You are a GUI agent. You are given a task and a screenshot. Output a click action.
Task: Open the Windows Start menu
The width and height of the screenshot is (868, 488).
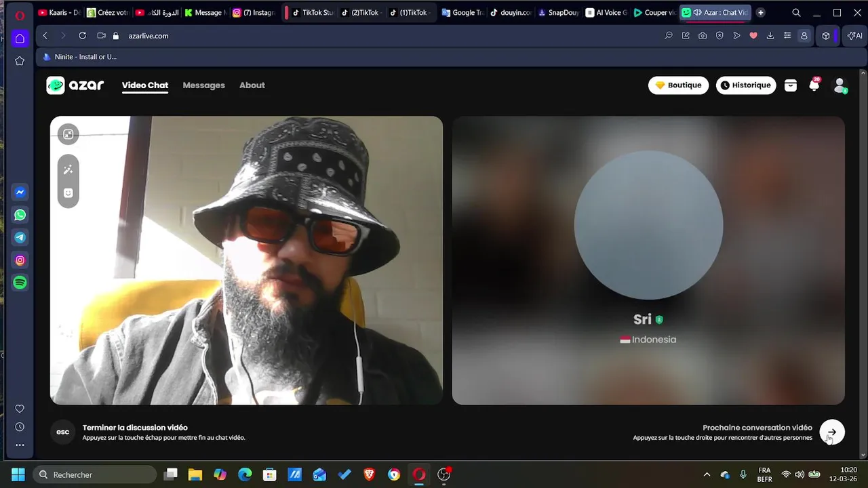point(18,474)
